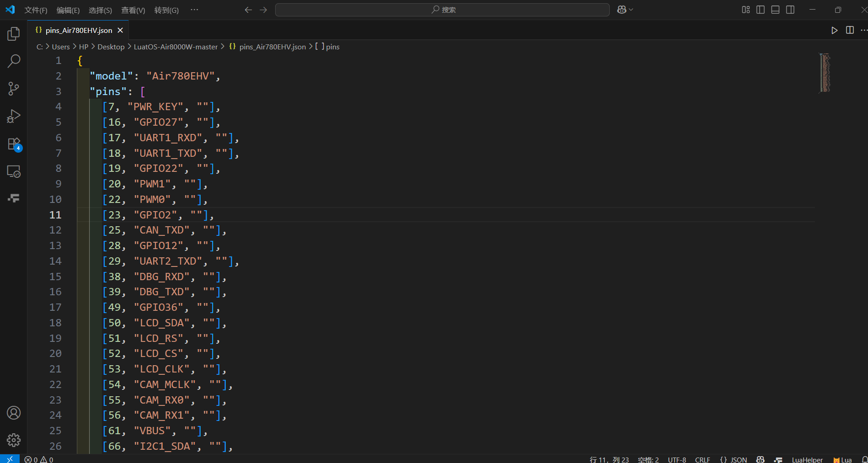Image resolution: width=868 pixels, height=463 pixels.
Task: Open the Copilot dropdown next to search
Action: (625, 10)
